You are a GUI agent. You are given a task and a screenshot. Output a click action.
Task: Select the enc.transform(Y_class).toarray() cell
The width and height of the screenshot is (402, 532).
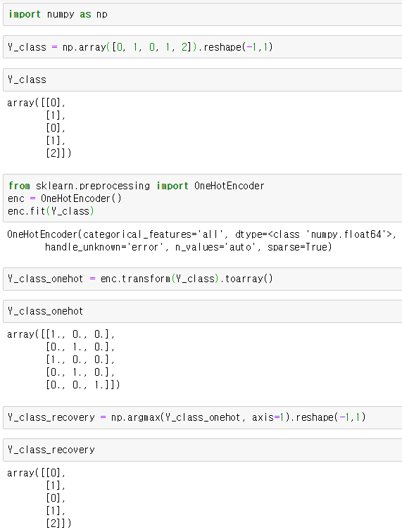pyautogui.click(x=202, y=279)
